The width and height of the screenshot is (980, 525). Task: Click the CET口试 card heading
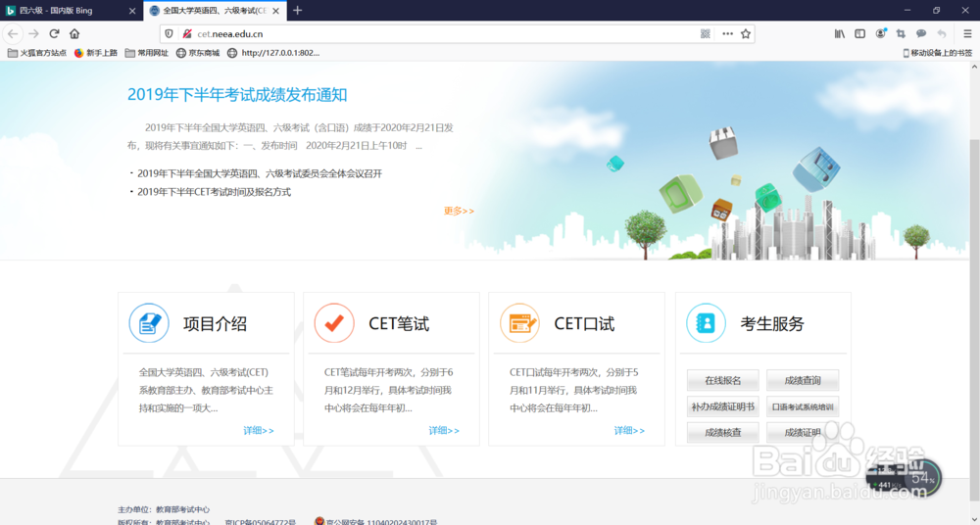pyautogui.click(x=584, y=324)
